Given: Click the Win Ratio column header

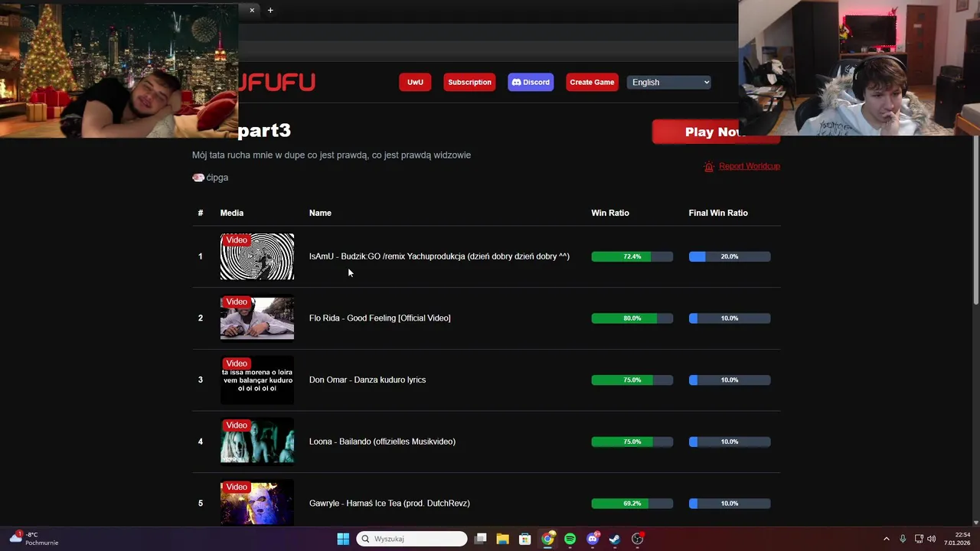Looking at the screenshot, I should (610, 213).
